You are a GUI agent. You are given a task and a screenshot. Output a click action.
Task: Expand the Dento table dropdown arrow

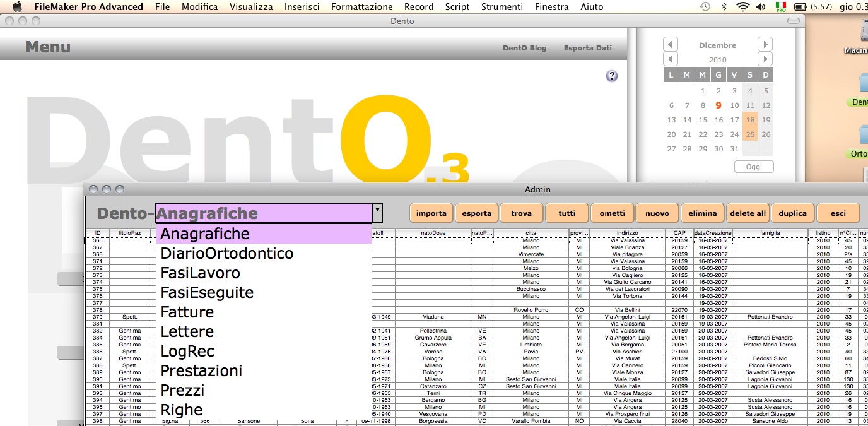[377, 213]
